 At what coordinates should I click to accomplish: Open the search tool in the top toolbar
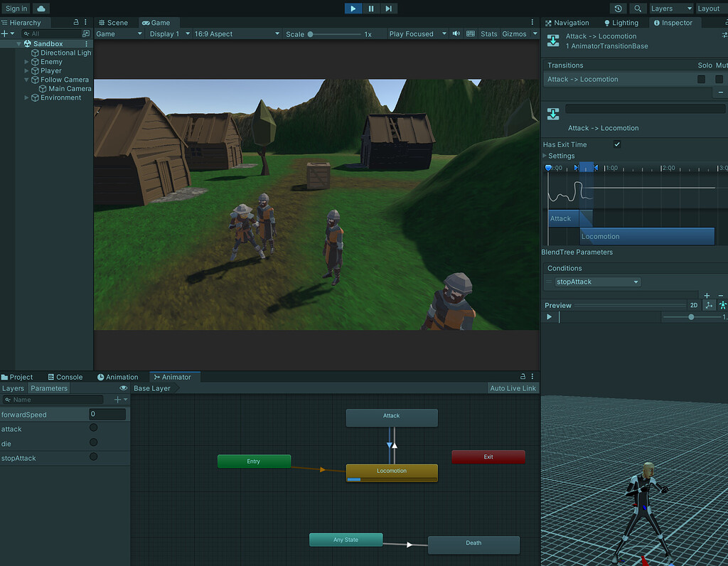638,7
